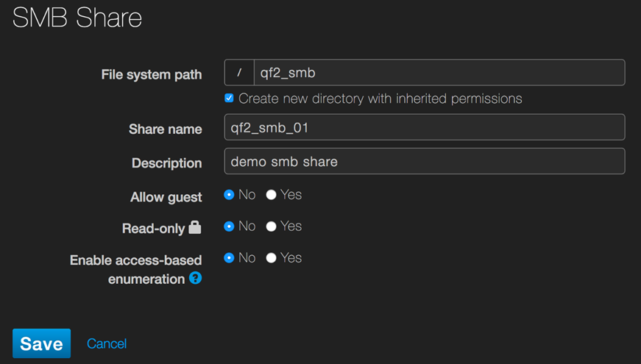Choose No for access-based enumeration
Screen dimensions: 641x364
(x=229, y=258)
